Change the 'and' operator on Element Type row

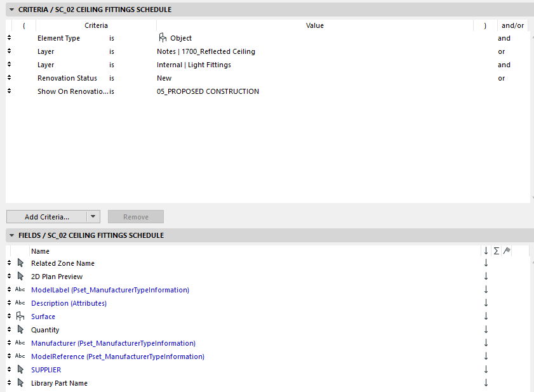[504, 38]
